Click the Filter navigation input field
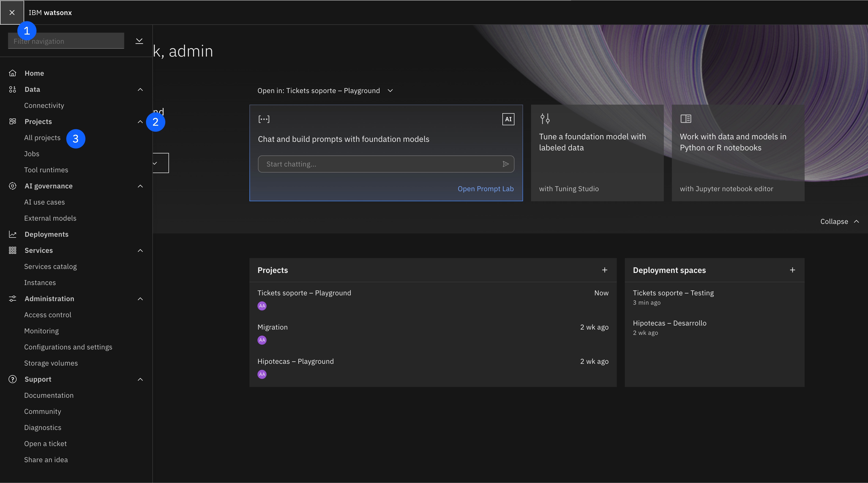868x483 pixels. coord(66,41)
